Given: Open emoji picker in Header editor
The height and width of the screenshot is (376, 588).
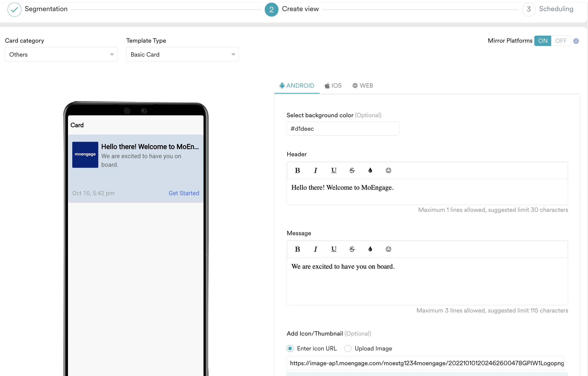Looking at the screenshot, I should 388,170.
